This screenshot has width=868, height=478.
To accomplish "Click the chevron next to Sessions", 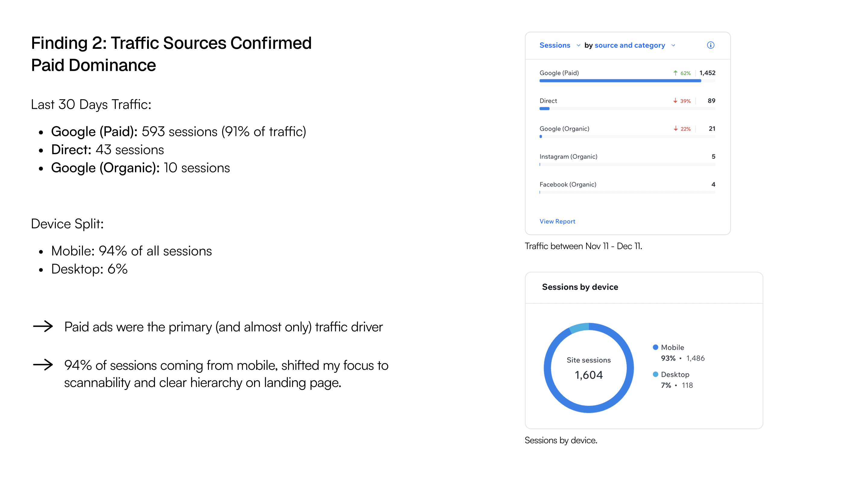I will click(x=578, y=46).
